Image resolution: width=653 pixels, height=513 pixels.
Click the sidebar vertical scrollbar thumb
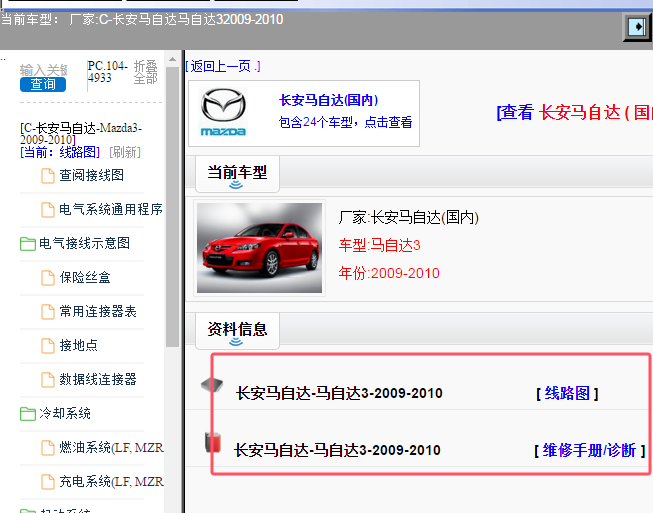(172, 207)
